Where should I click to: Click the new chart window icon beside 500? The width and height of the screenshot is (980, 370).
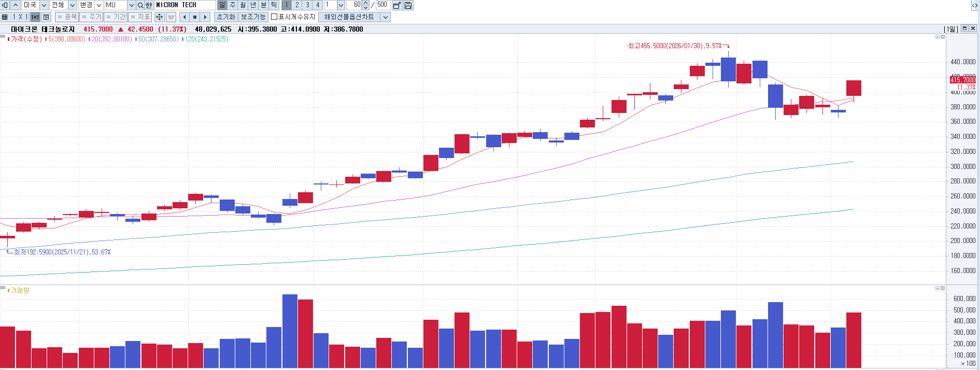(x=397, y=5)
